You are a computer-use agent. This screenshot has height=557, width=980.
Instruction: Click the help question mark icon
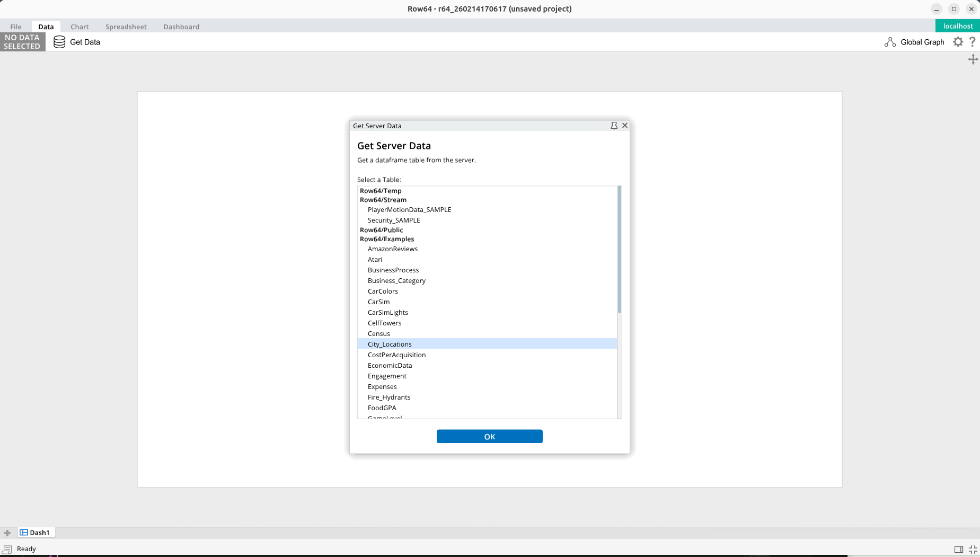972,42
